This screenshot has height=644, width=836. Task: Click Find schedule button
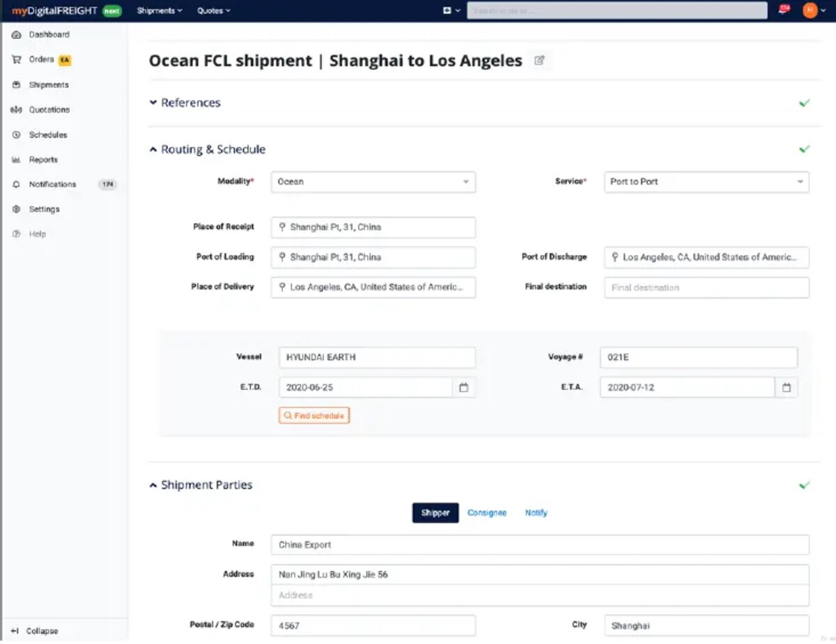(314, 416)
